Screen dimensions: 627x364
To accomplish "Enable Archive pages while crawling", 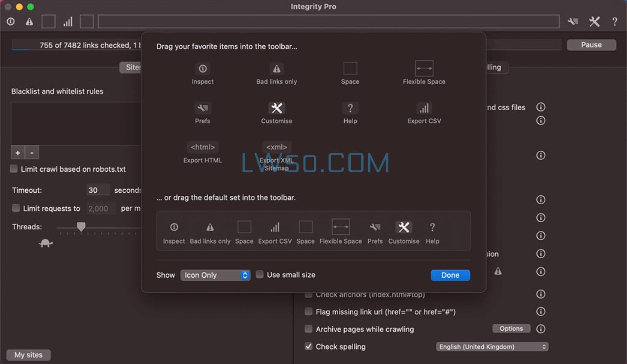I will click(308, 329).
